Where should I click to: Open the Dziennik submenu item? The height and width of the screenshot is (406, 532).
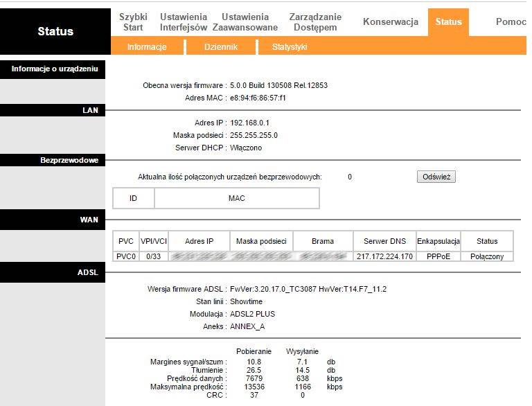(x=221, y=47)
